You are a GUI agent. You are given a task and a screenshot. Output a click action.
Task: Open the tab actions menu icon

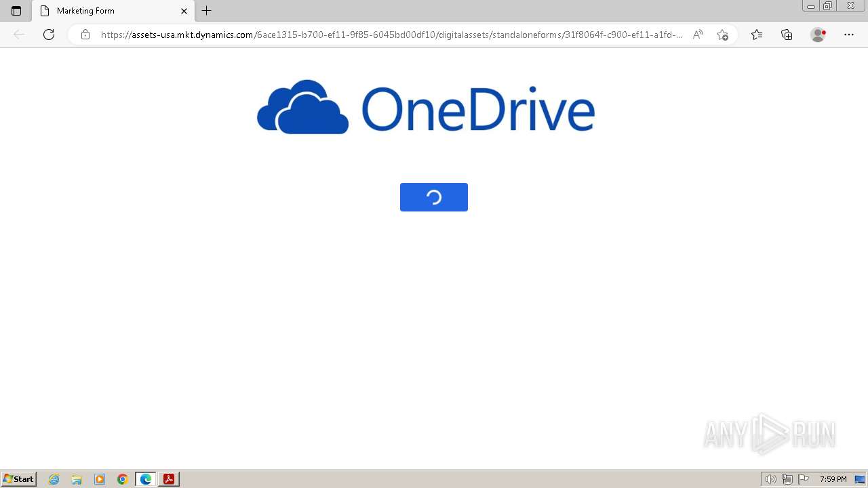[16, 11]
